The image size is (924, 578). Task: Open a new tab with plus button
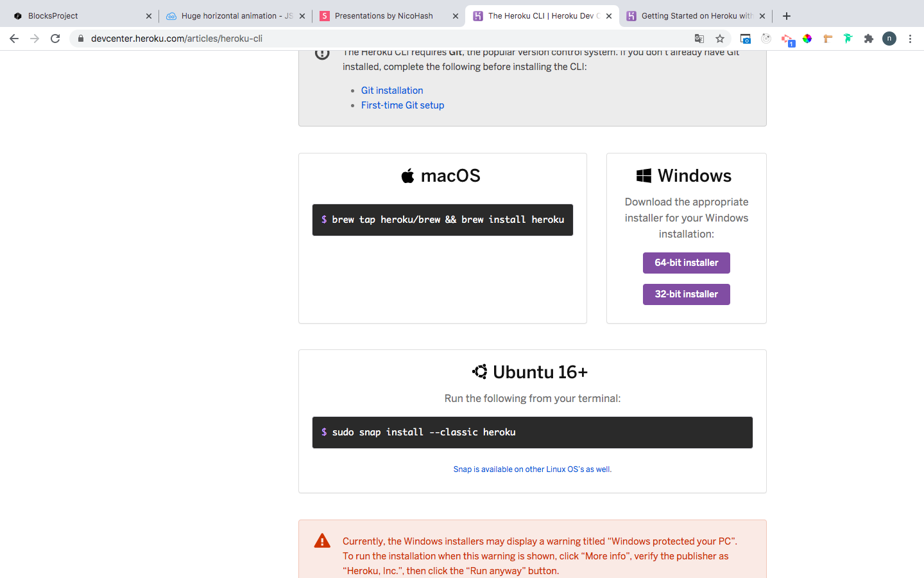(x=787, y=16)
